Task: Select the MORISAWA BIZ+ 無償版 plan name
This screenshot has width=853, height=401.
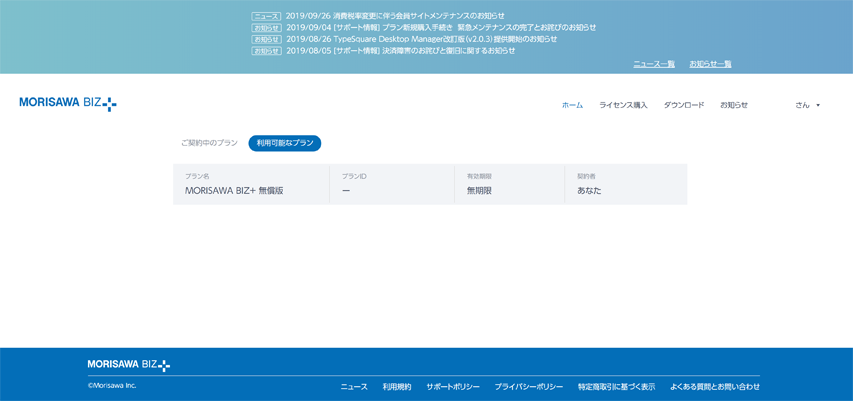Action: pos(234,190)
